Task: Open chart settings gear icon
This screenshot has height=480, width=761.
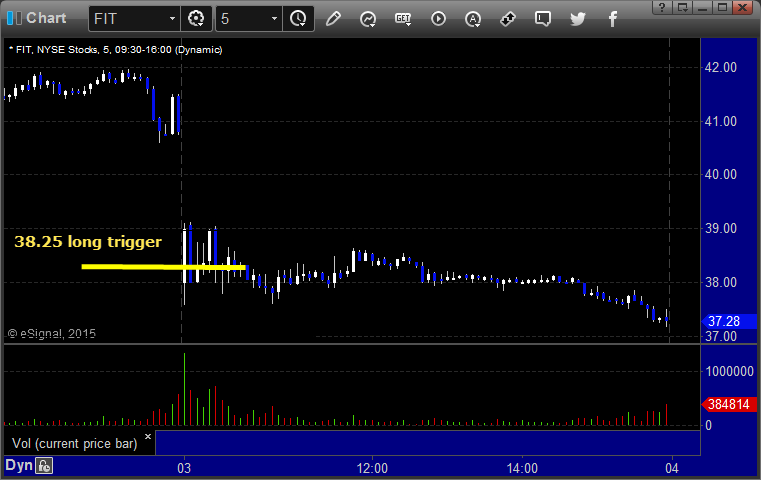Action: (x=196, y=19)
